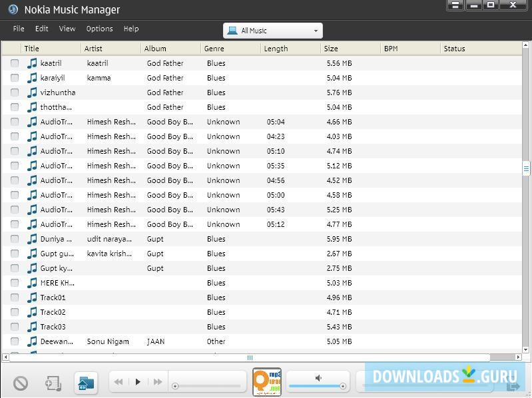Click the horizontal scrollbar thumb

click(x=250, y=357)
